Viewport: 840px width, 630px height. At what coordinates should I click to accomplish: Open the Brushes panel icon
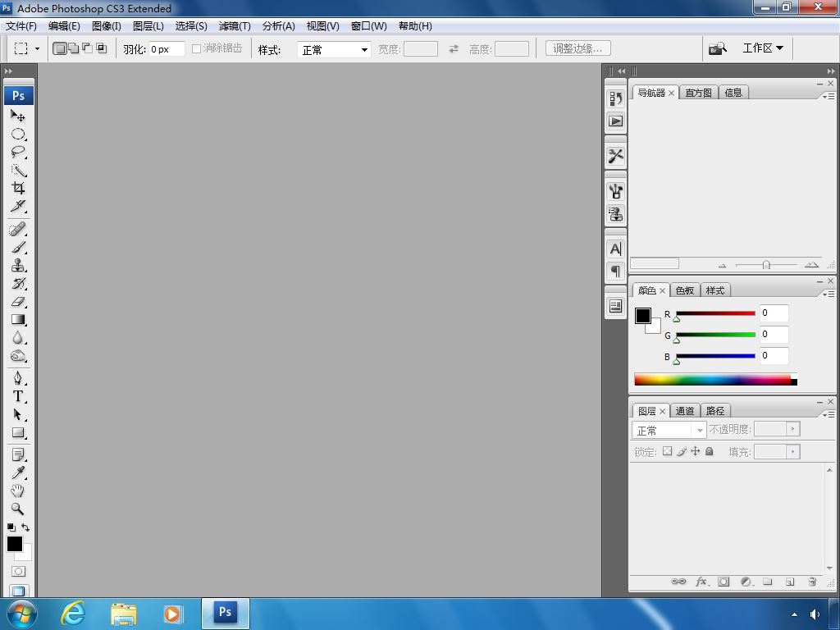(x=615, y=191)
